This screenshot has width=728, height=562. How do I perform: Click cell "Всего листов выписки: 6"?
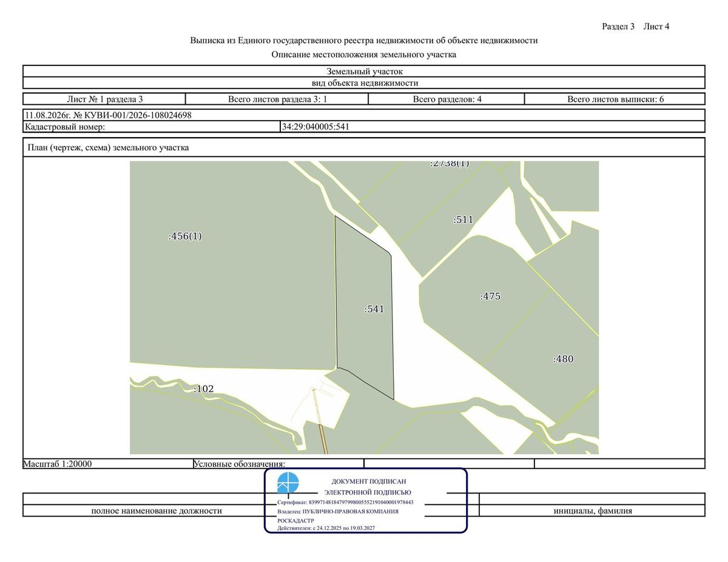click(615, 99)
